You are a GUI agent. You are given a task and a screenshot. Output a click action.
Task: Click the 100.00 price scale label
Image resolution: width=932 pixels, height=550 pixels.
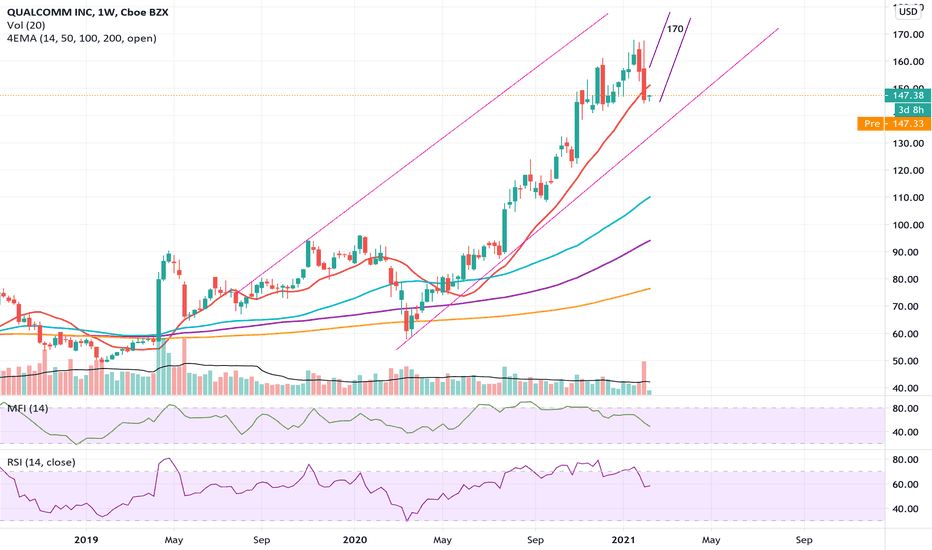[909, 225]
